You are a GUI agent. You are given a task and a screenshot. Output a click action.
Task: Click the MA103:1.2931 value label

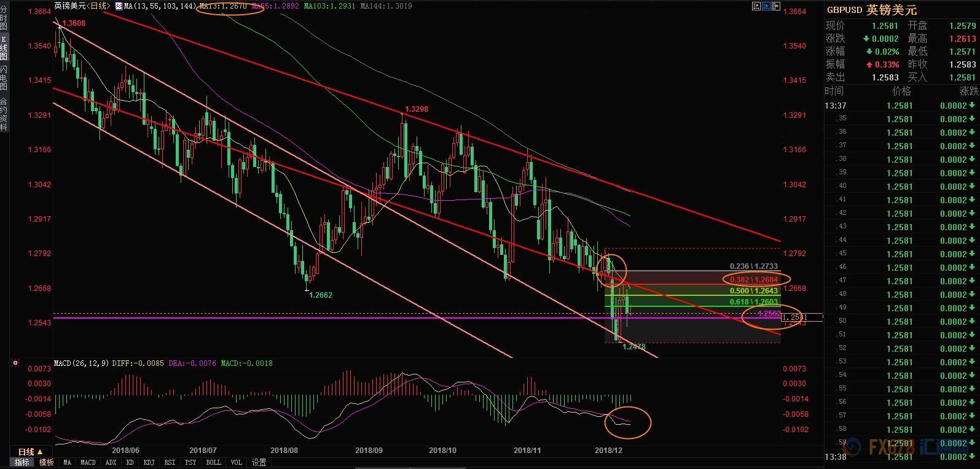330,6
